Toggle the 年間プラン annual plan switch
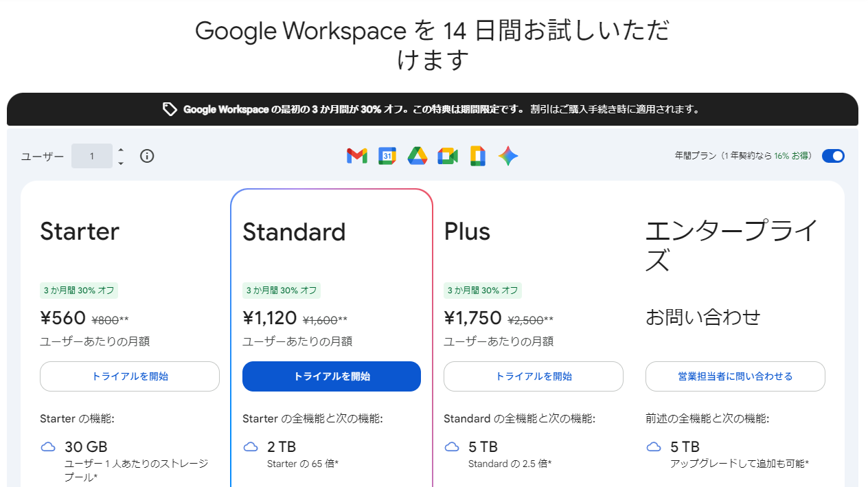 pos(833,156)
